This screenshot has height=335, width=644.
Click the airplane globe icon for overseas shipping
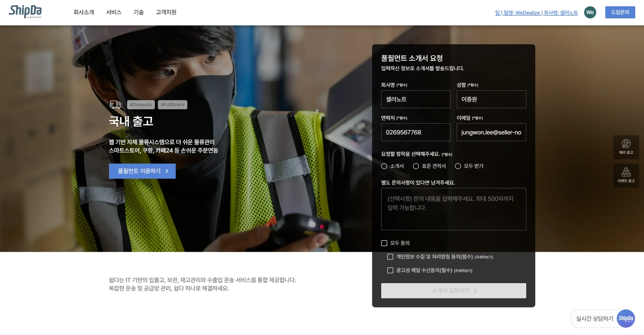pos(626,144)
